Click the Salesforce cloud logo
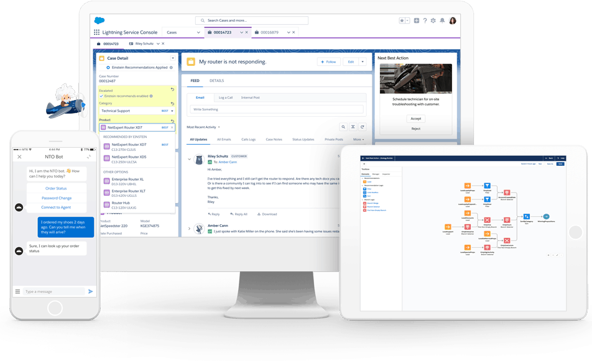 (99, 20)
